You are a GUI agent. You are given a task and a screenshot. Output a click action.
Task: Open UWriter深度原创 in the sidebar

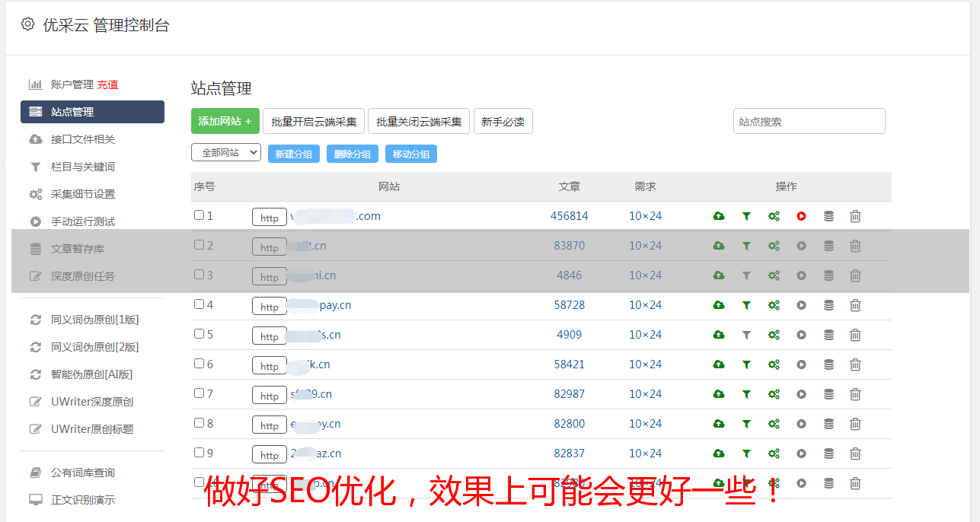92,402
